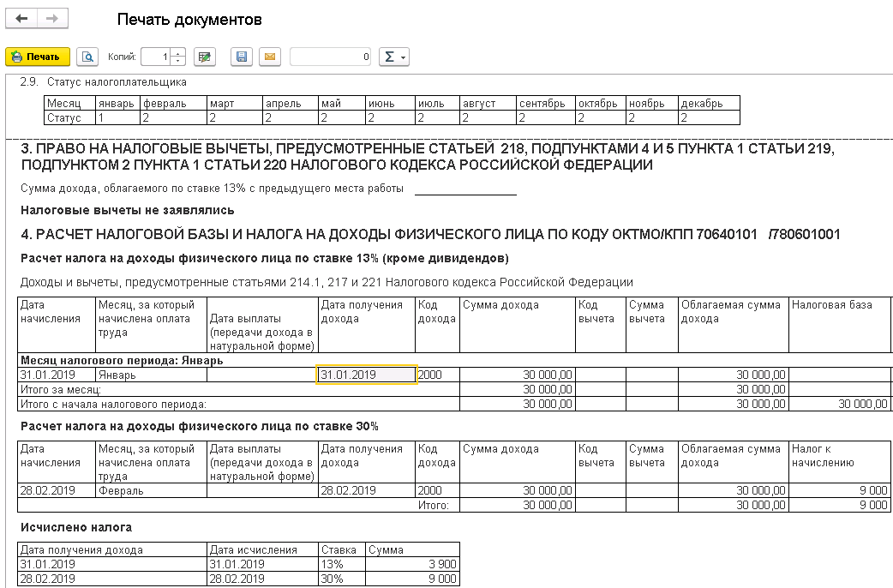Toggle the edit mode icon in toolbar
The width and height of the screenshot is (893, 588).
pyautogui.click(x=205, y=57)
